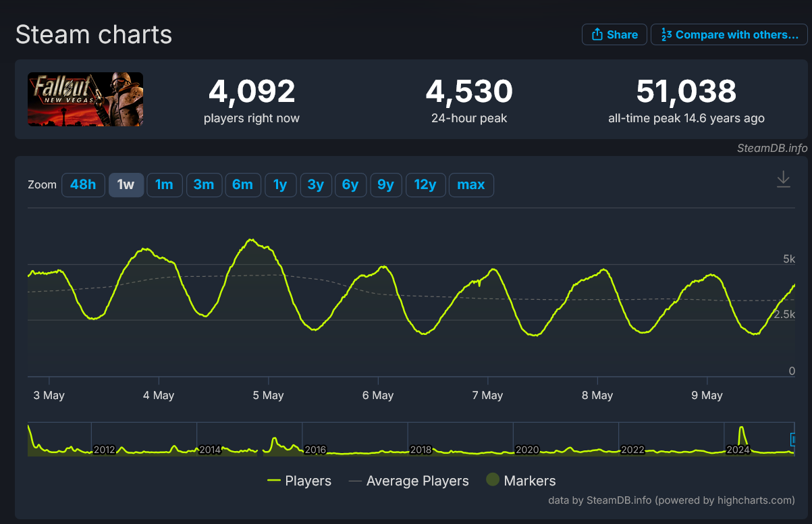Click the 2016 label in the navigator

pyautogui.click(x=315, y=450)
